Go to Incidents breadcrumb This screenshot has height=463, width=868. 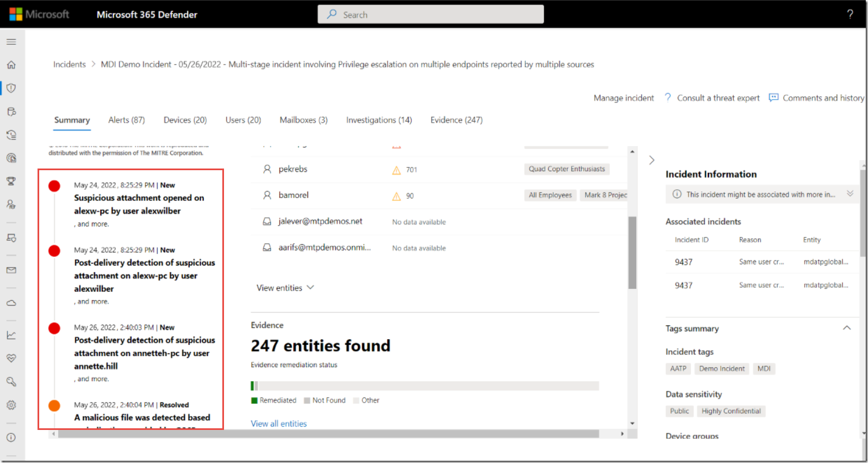(x=69, y=64)
